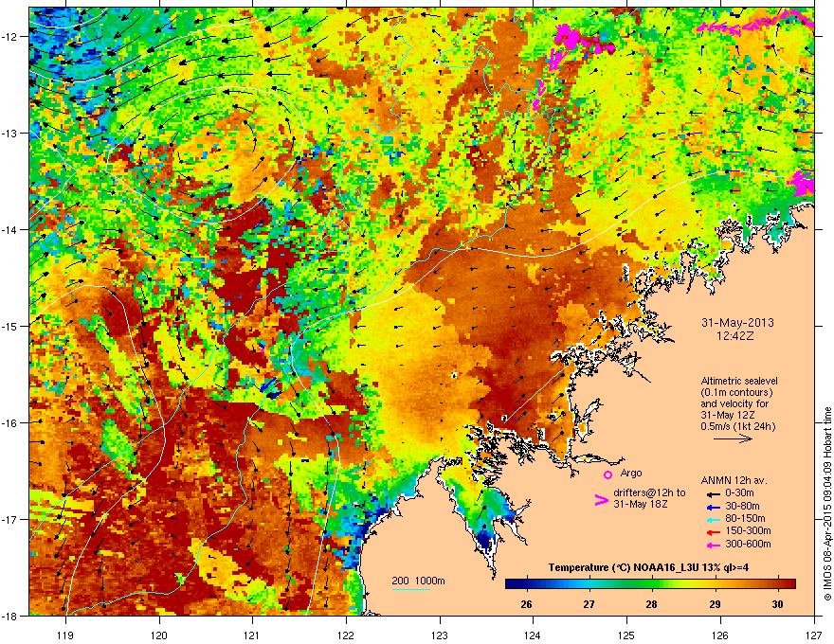Click the latitude axis label -12

coord(10,37)
